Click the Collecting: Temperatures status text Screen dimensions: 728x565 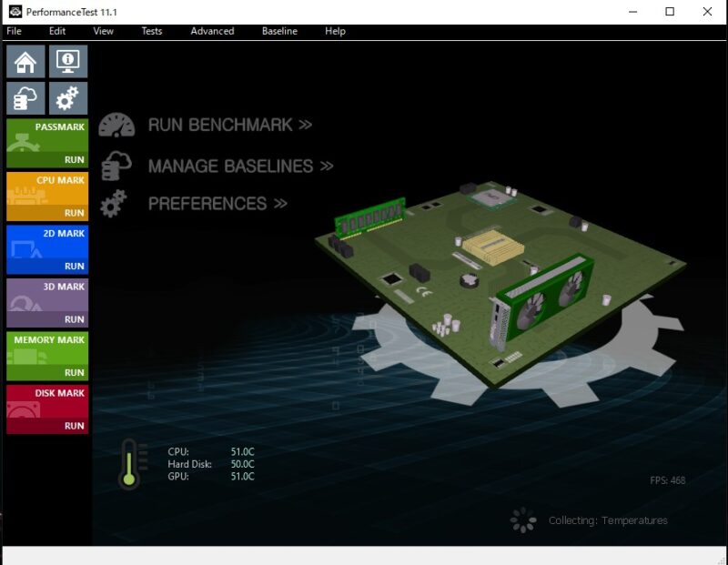coord(608,520)
